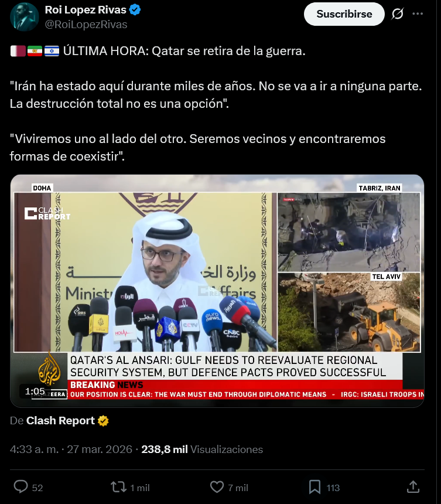Click the Roi Lopez Rivas display name
Image resolution: width=441 pixels, height=504 pixels.
(x=86, y=10)
